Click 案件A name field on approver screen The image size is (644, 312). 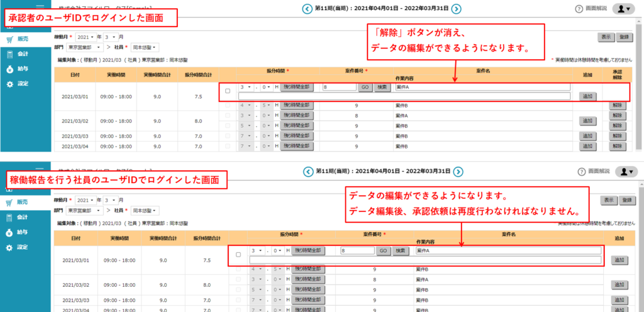(482, 87)
